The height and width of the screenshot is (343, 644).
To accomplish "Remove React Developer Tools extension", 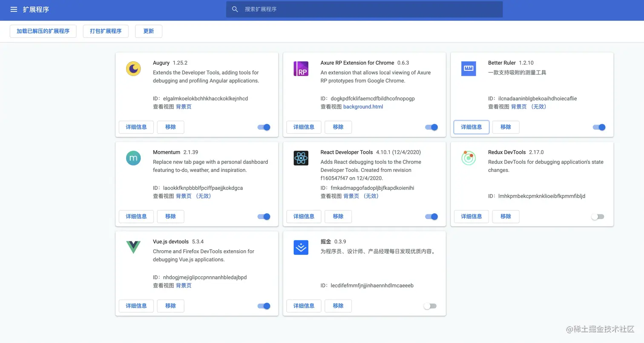I will (338, 216).
